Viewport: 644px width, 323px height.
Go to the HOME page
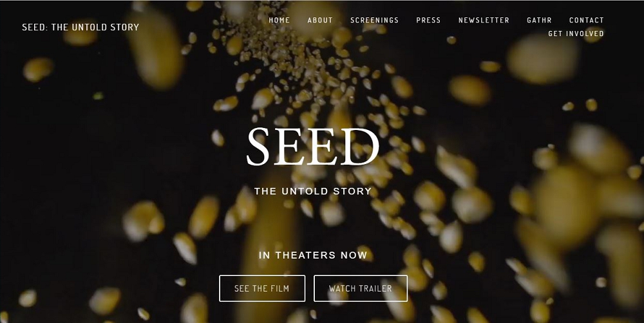[x=279, y=20]
